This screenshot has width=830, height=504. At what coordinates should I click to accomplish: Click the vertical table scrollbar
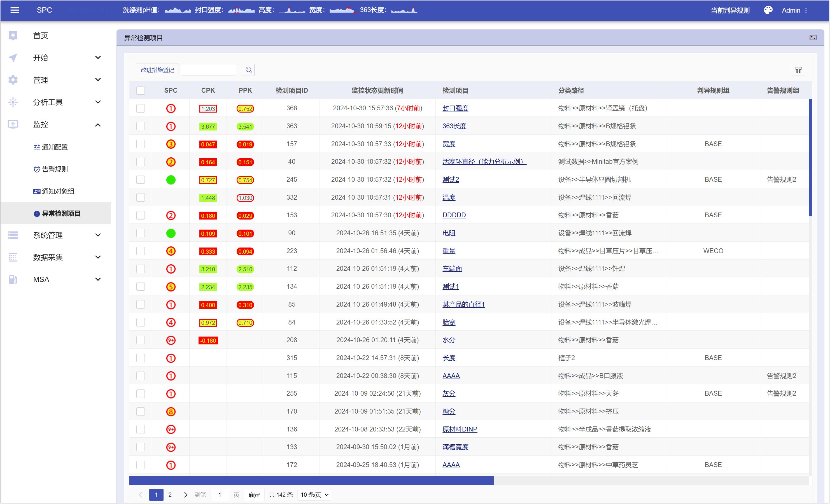coord(810,157)
